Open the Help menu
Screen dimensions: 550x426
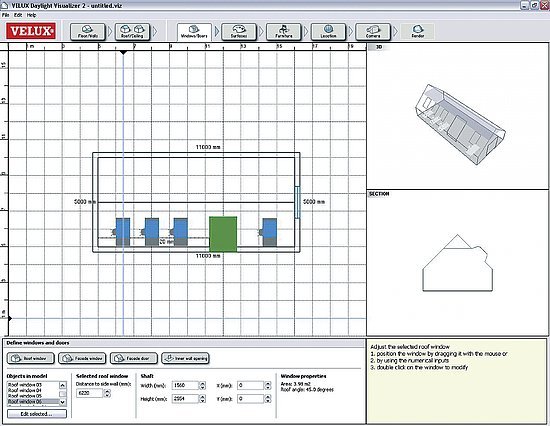point(32,15)
